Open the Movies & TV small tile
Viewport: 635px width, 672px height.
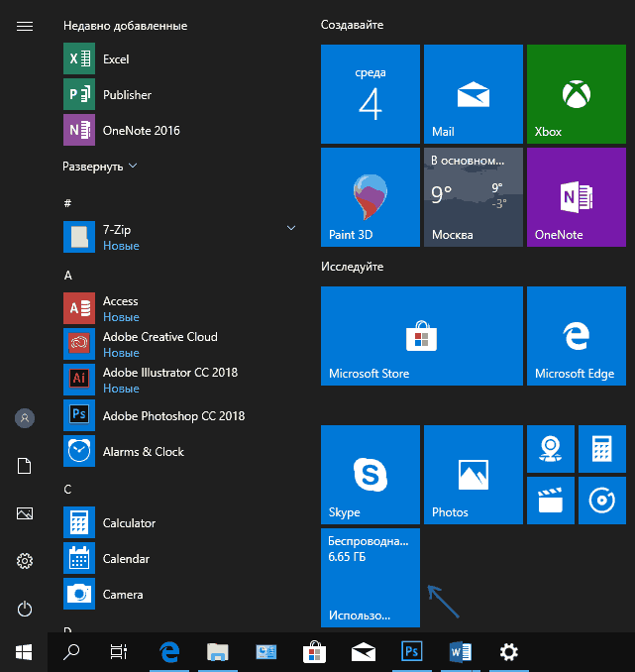pos(551,501)
